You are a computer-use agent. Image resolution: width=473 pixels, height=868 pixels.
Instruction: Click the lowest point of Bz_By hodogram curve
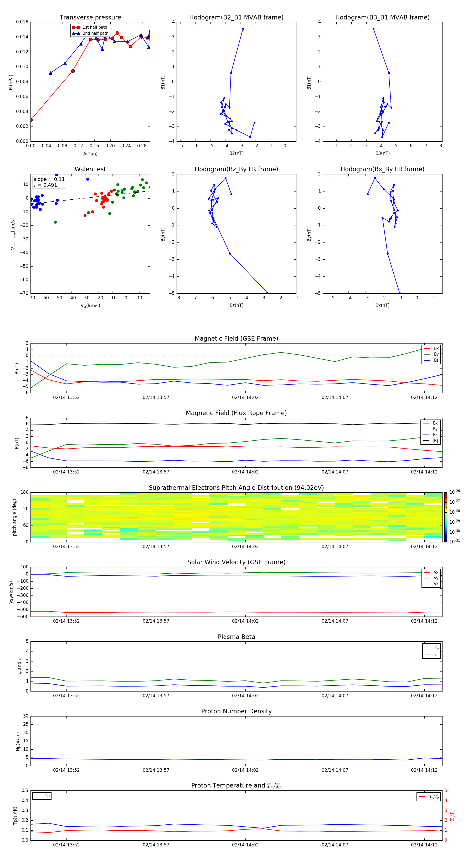tap(267, 292)
